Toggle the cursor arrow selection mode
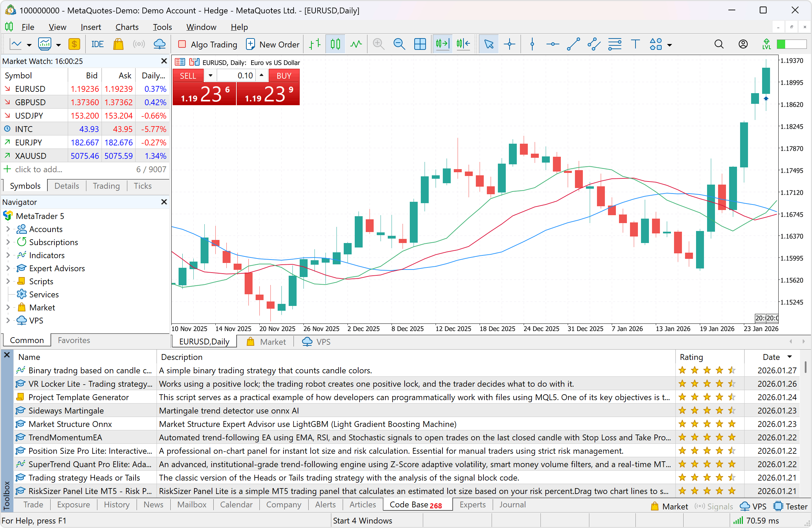This screenshot has height=528, width=812. (489, 44)
